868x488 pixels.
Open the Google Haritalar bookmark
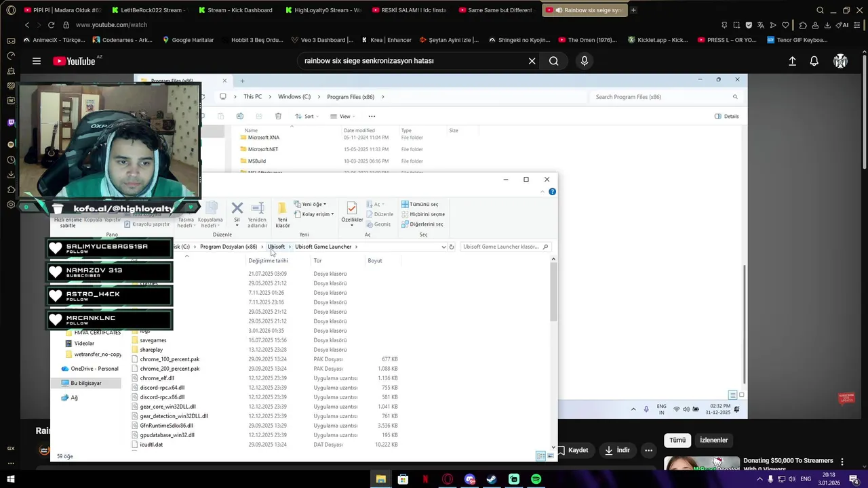(x=188, y=40)
